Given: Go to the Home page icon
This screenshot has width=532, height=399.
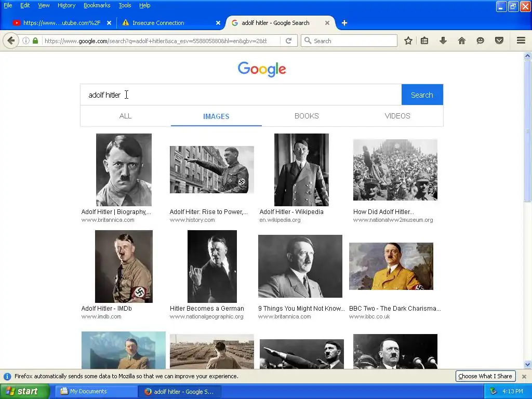Looking at the screenshot, I should (x=461, y=41).
